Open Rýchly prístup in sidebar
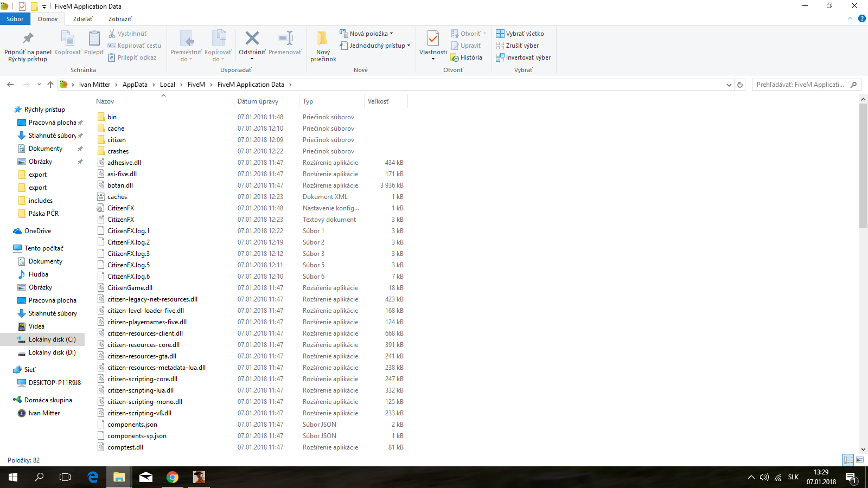868x488 pixels. tap(44, 110)
